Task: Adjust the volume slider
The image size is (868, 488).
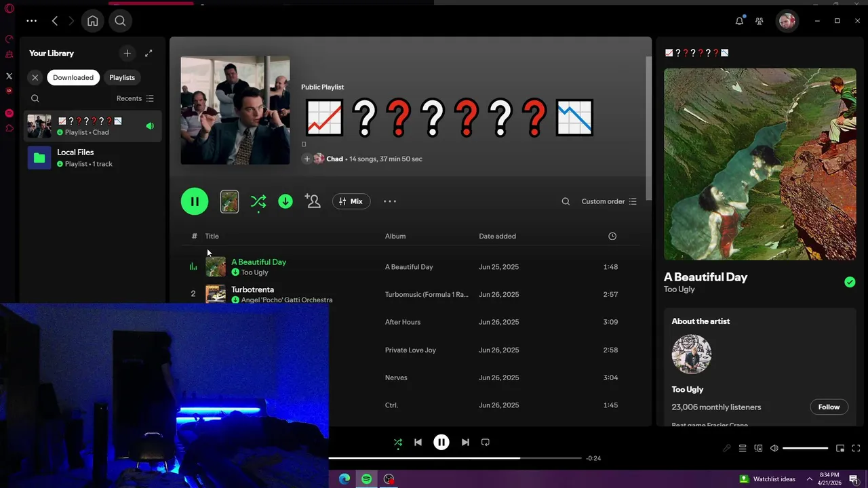Action: click(x=806, y=448)
